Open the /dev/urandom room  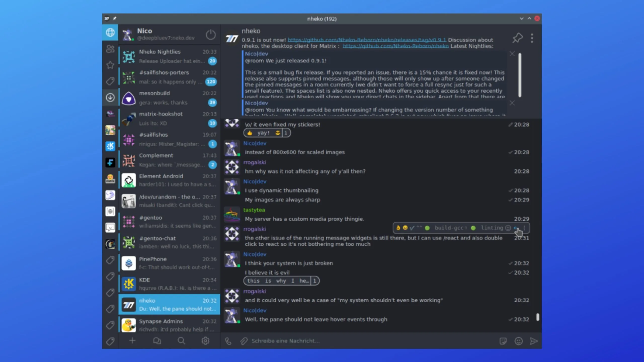tap(169, 201)
